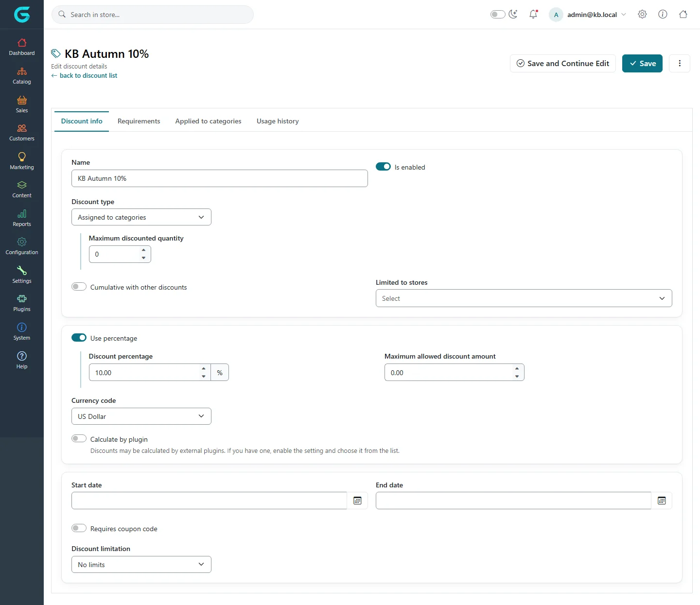The height and width of the screenshot is (605, 700).
Task: Disable the Is enabled switch
Action: [x=383, y=167]
